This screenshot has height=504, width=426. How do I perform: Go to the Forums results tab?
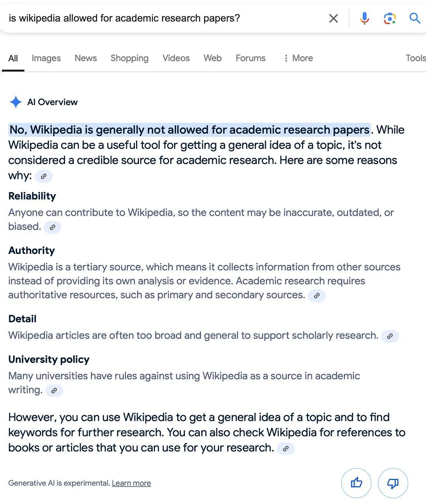pyautogui.click(x=250, y=58)
